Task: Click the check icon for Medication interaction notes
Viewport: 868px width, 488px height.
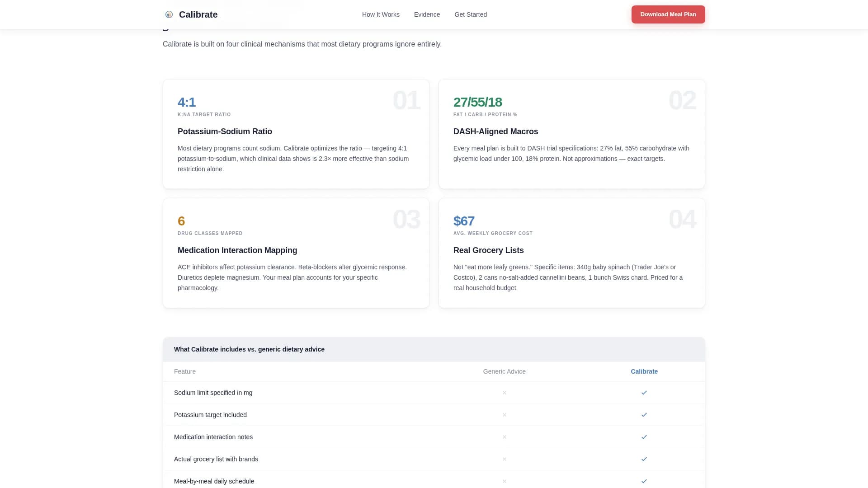Action: 644,437
